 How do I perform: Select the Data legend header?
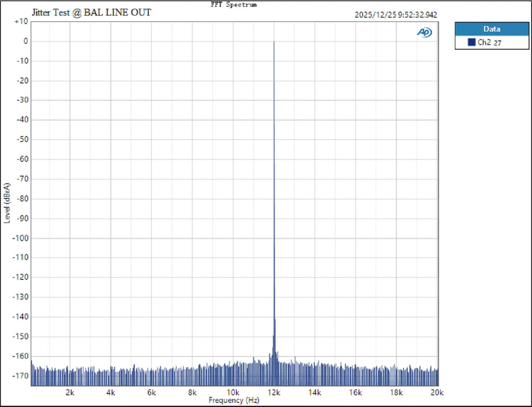492,29
